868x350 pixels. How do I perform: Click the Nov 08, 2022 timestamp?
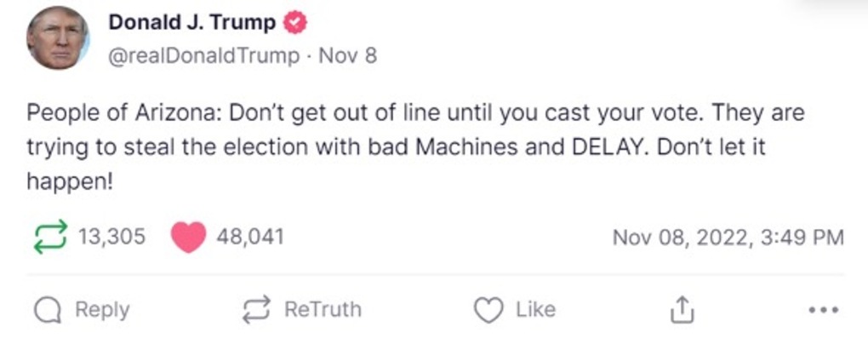728,237
